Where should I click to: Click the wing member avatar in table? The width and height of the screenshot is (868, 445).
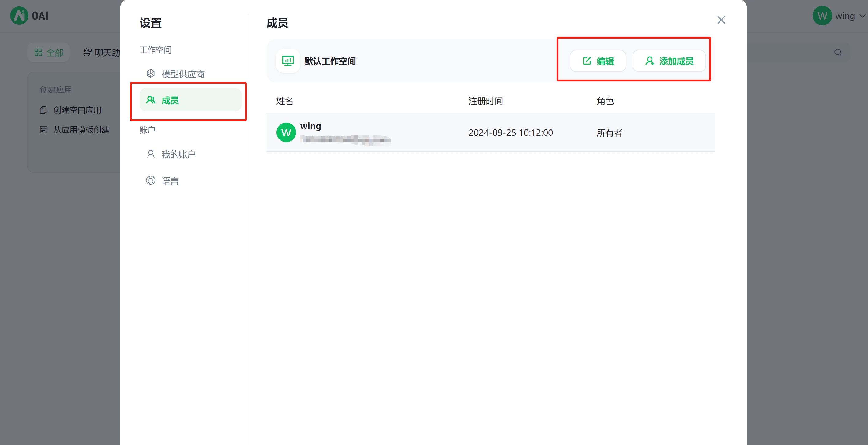[x=286, y=133]
